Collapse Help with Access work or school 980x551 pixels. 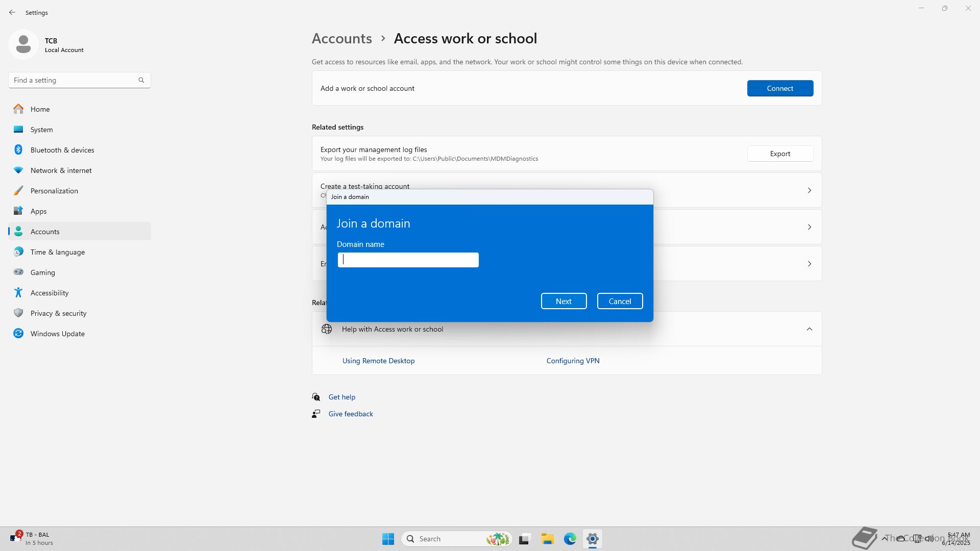coord(809,329)
